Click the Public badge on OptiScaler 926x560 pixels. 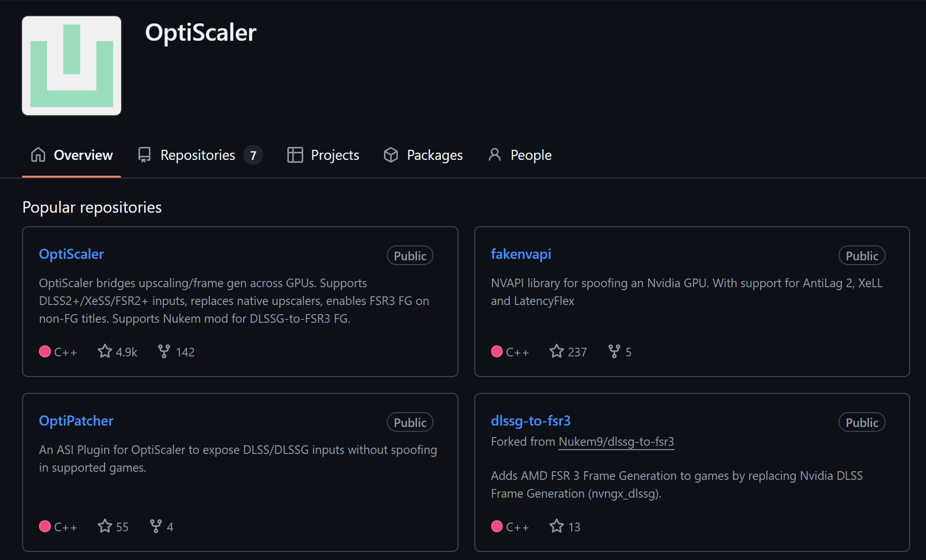[410, 255]
